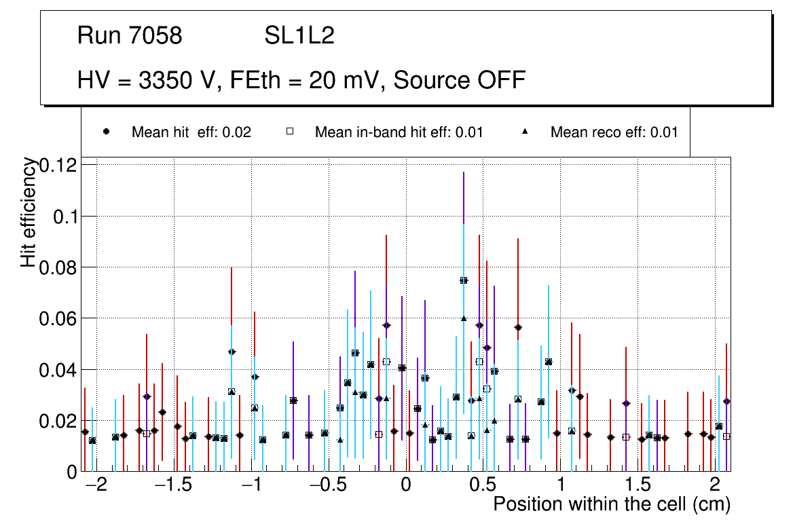Viewport: 812px width, 524px height.
Task: Select the "Mean reco eff: 0.01" legend label
Action: (x=614, y=132)
